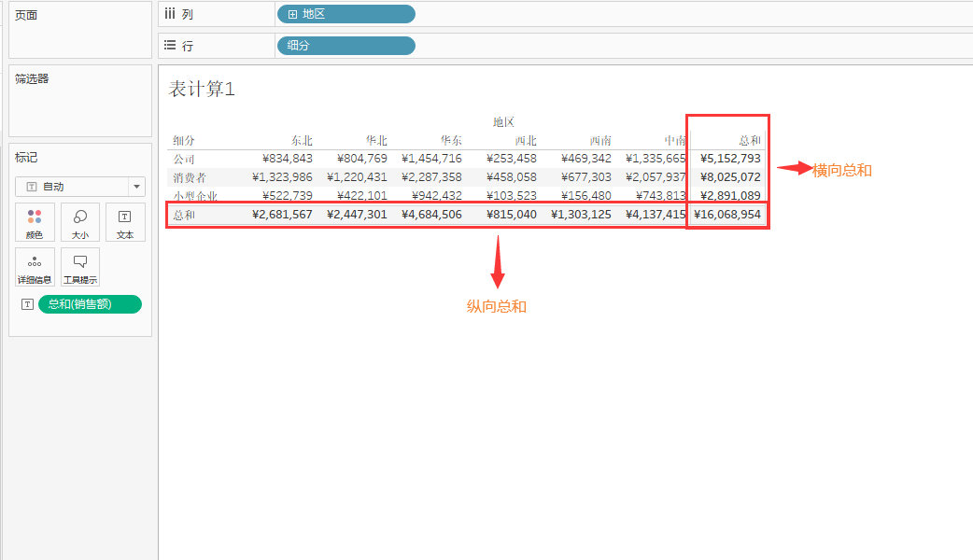
Task: Click cell value ¥1,335,665
Action: 656,159
